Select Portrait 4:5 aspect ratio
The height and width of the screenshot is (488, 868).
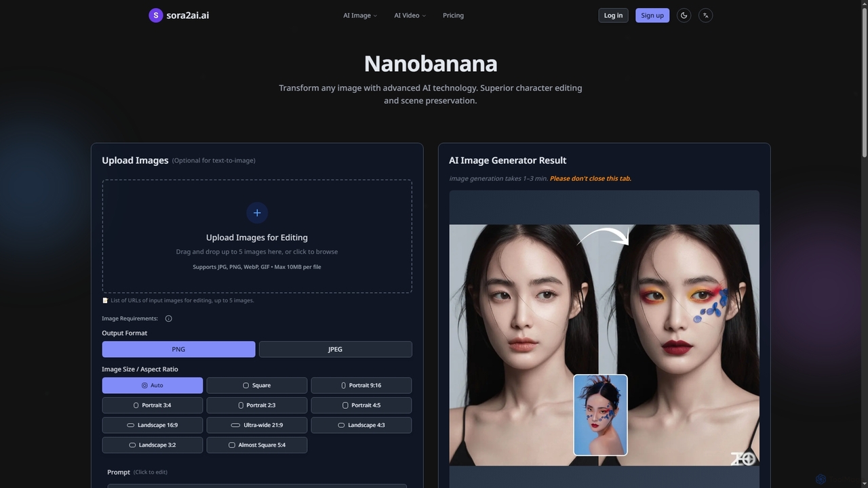coord(361,405)
